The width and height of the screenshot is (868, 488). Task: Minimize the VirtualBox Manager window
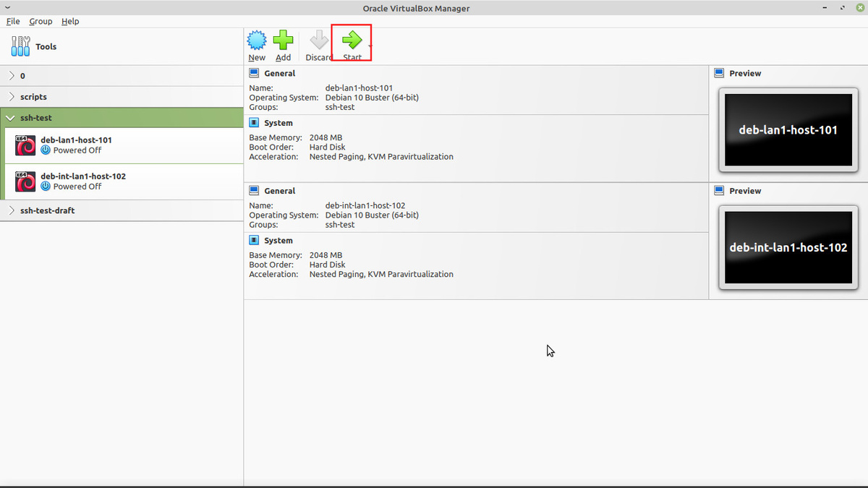click(x=826, y=8)
